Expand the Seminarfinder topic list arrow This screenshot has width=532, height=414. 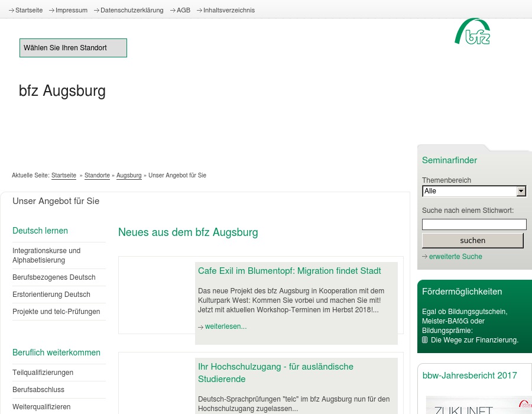point(521,191)
